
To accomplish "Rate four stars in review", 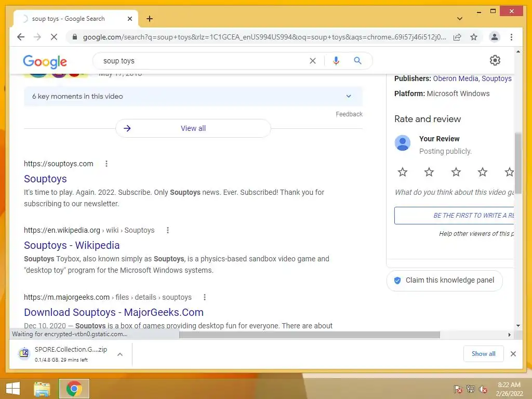I will 482,172.
